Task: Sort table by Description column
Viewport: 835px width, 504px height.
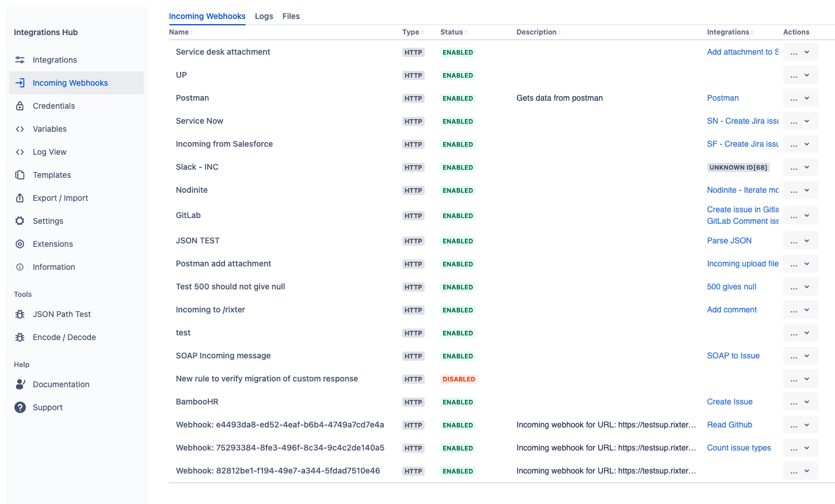Action: pos(538,32)
